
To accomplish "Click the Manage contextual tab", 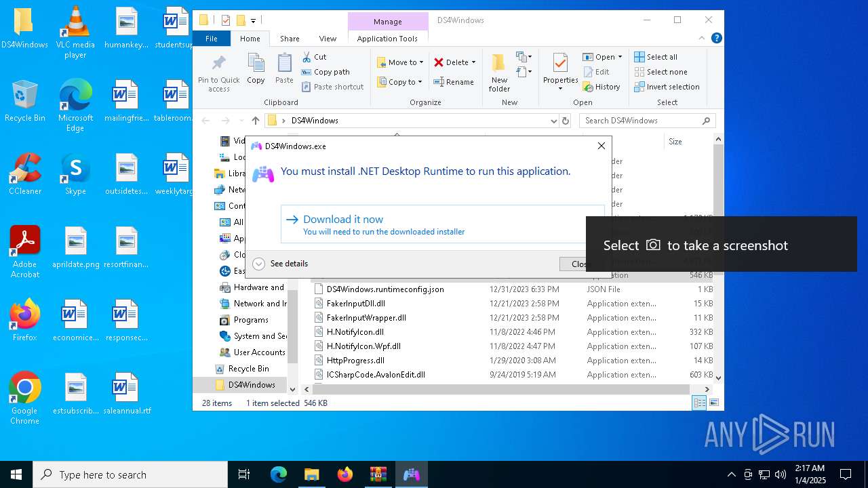I will coord(388,22).
